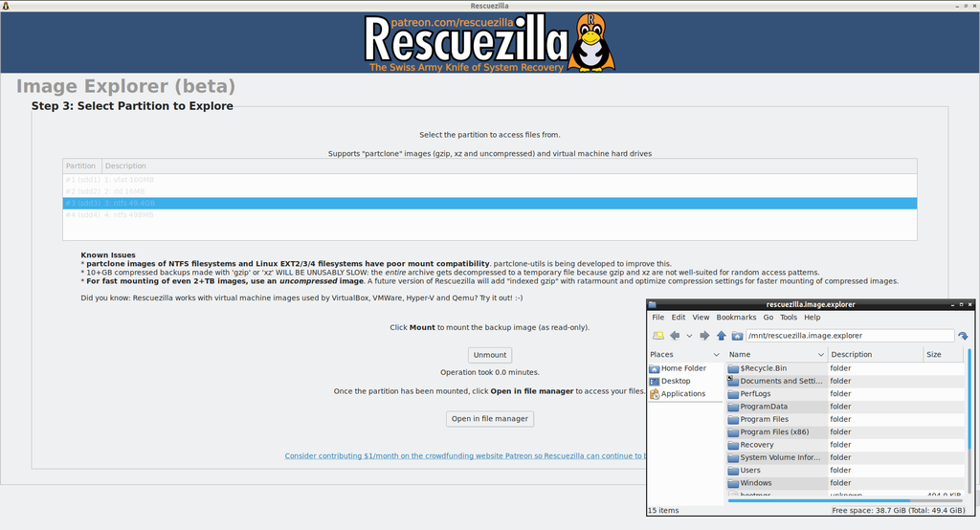Select the Windows folder icon
980x530 pixels.
click(x=733, y=483)
